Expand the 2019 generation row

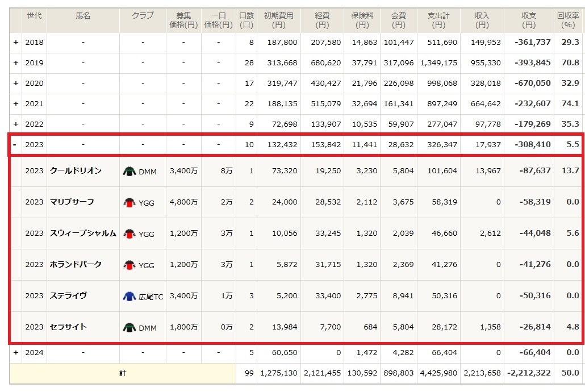16,63
